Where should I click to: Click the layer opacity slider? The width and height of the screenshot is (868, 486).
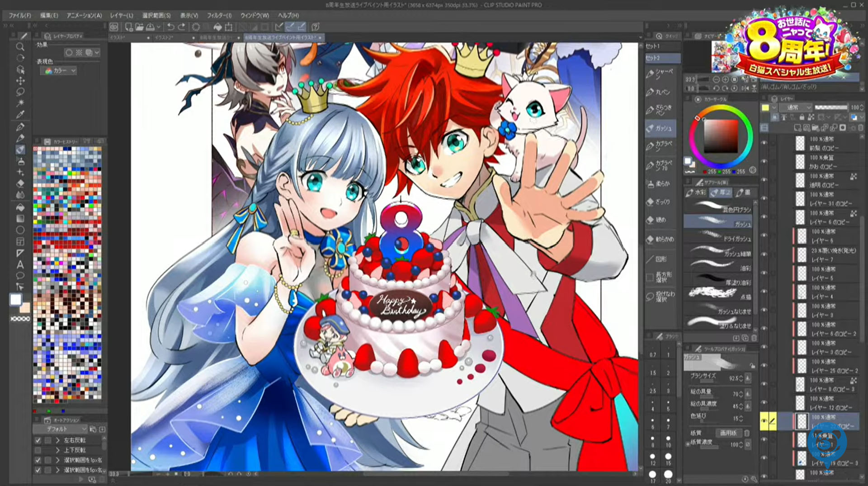click(831, 108)
